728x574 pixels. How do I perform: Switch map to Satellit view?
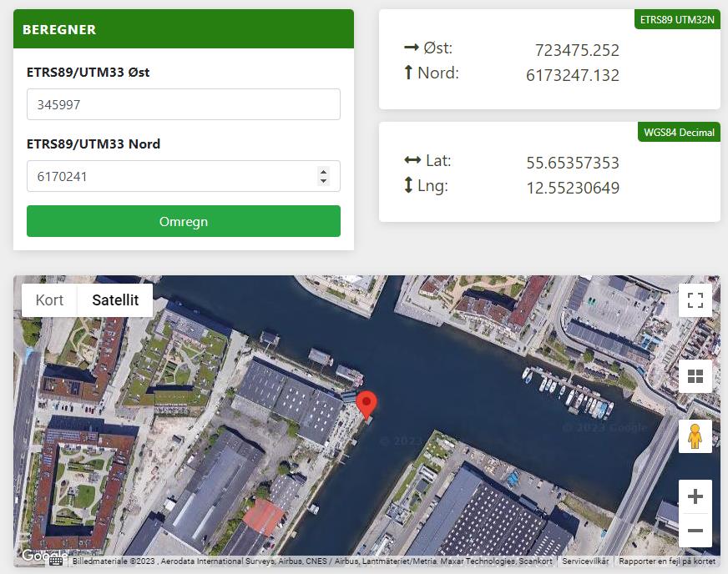coord(115,300)
